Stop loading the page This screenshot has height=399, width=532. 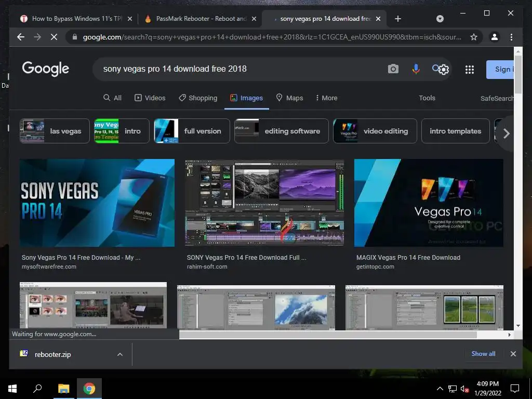tap(54, 37)
